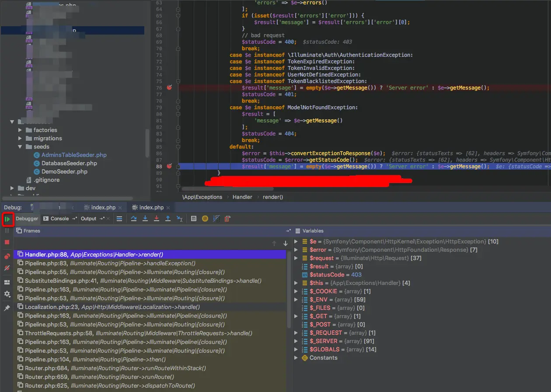551x392 pixels.
Task: Open AdminsTableSeeder.php in project tree
Action: [74, 155]
